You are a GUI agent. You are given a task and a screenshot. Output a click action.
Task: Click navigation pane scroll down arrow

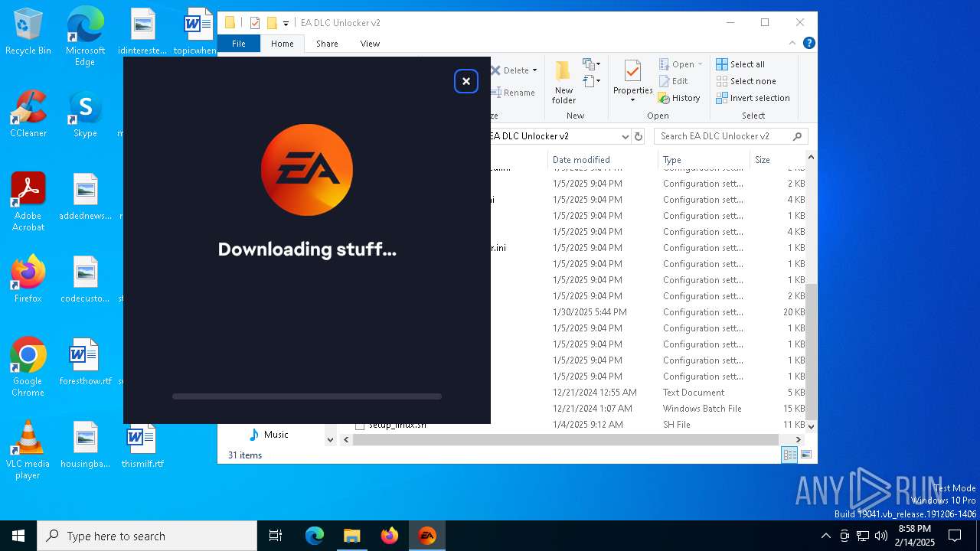[x=330, y=439]
